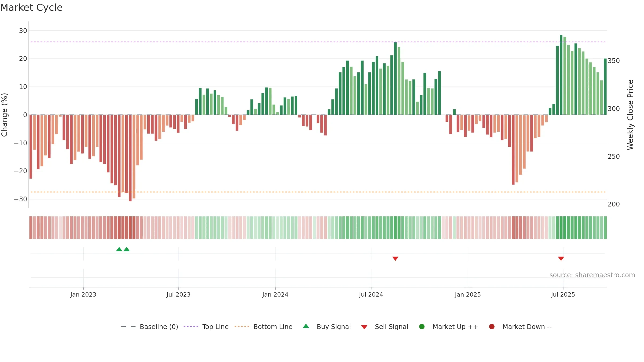Click the red Market Down -- circle
Image resolution: width=644 pixels, height=362 pixels.
[x=492, y=327]
